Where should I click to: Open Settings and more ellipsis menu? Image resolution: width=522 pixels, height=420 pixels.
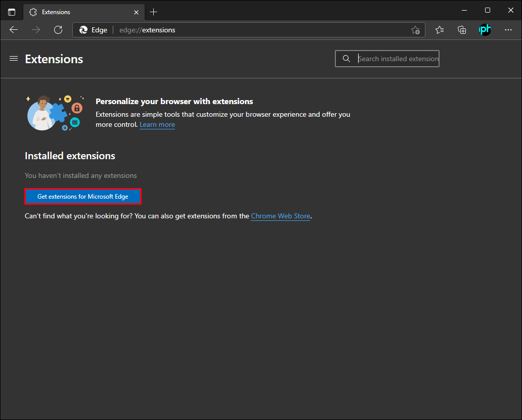(x=508, y=30)
